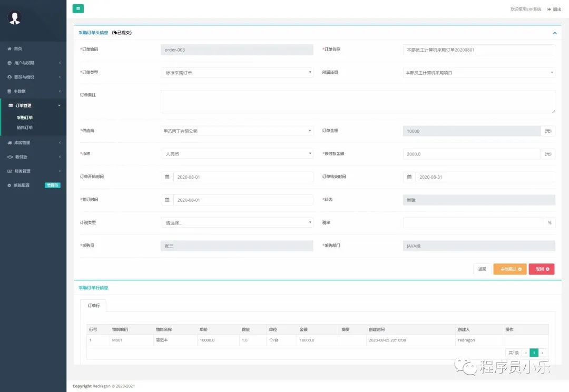This screenshot has width=569, height=392.
Task: Expand the 库房管理 sidebar menu
Action: (x=33, y=143)
